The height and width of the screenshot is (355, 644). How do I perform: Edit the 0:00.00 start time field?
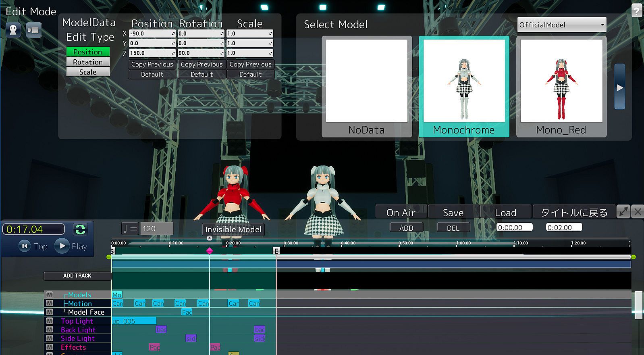(514, 227)
